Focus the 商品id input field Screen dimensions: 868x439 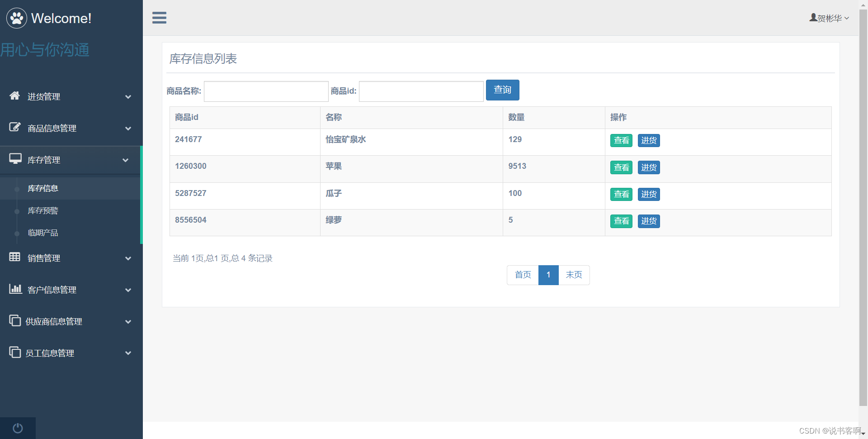[x=421, y=91]
